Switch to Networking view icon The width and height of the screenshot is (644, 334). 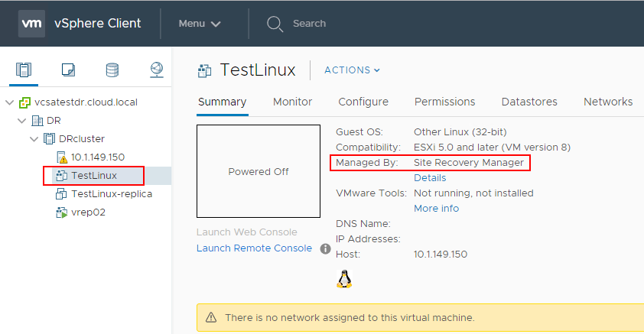157,70
